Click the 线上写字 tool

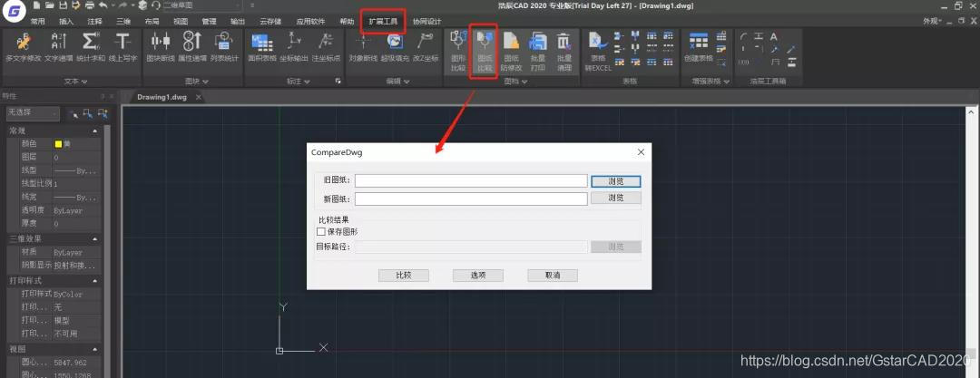tap(122, 47)
